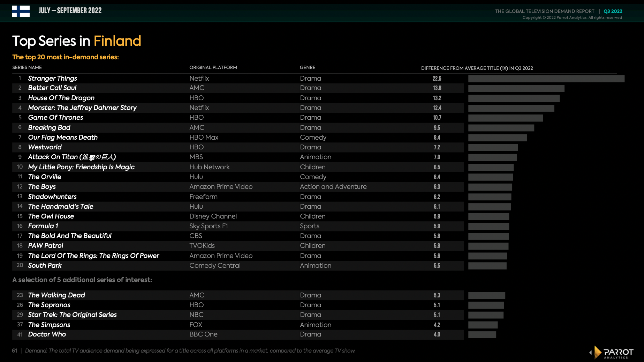
Task: Click 'Amazon Prime Video' in The Boys row
Action: 221,187
